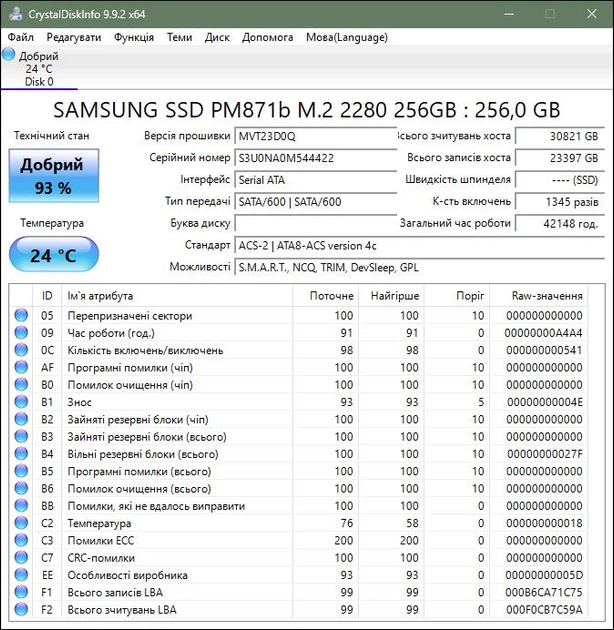Image resolution: width=614 pixels, height=630 pixels.
Task: Select the Всього зчитувань LBA attribute name
Action: click(x=122, y=610)
